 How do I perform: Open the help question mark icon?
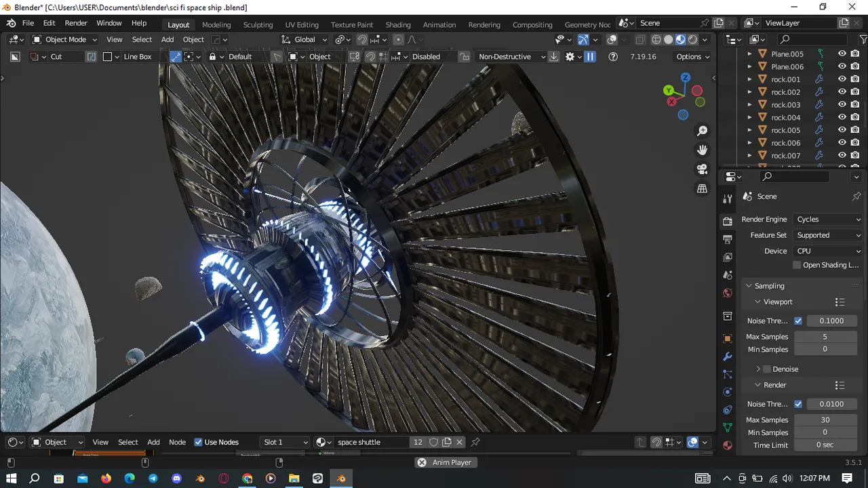(613, 56)
